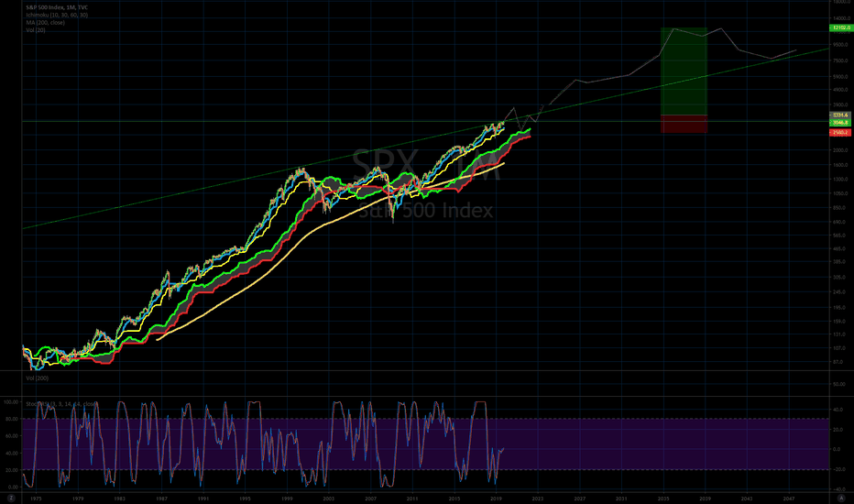Click the red stop zone of long position
Screen dimensions: 854x504
[x=684, y=124]
